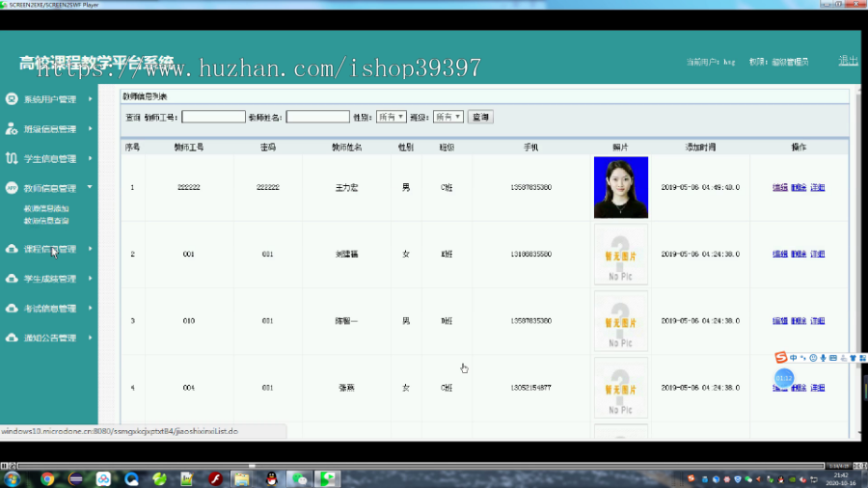Open the QQ penguin icon in taskbar
868x488 pixels.
coord(271,478)
